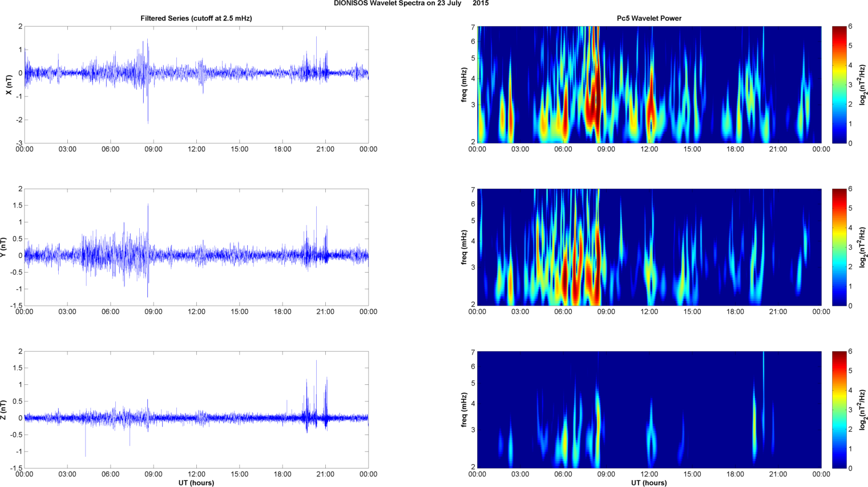
Task: Click UT (hours) label under right spectra
Action: pyautogui.click(x=649, y=482)
